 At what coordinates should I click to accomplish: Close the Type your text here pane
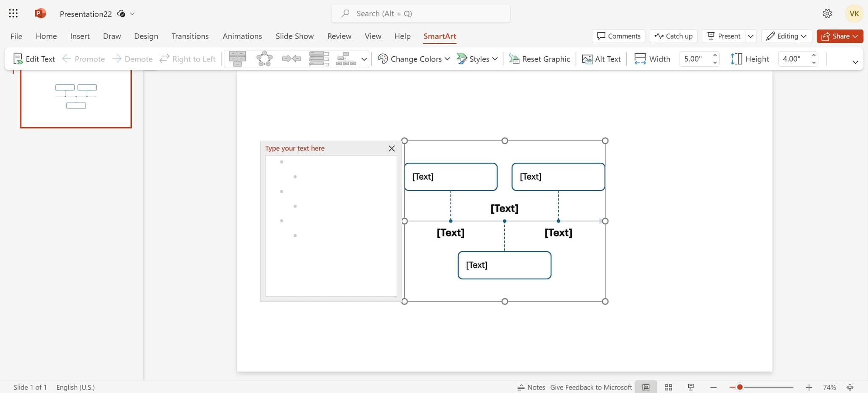[391, 148]
